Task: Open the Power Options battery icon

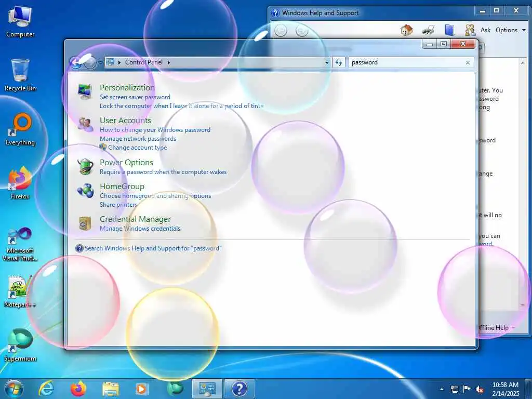Action: [85, 166]
